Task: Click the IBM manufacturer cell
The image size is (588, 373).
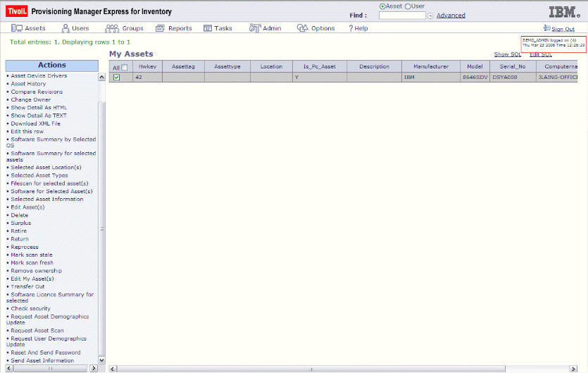Action: tap(431, 77)
